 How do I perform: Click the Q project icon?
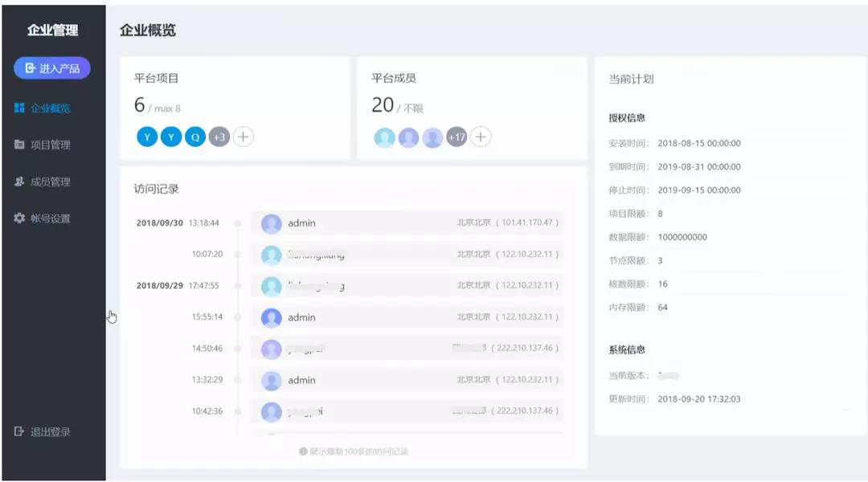(x=195, y=137)
